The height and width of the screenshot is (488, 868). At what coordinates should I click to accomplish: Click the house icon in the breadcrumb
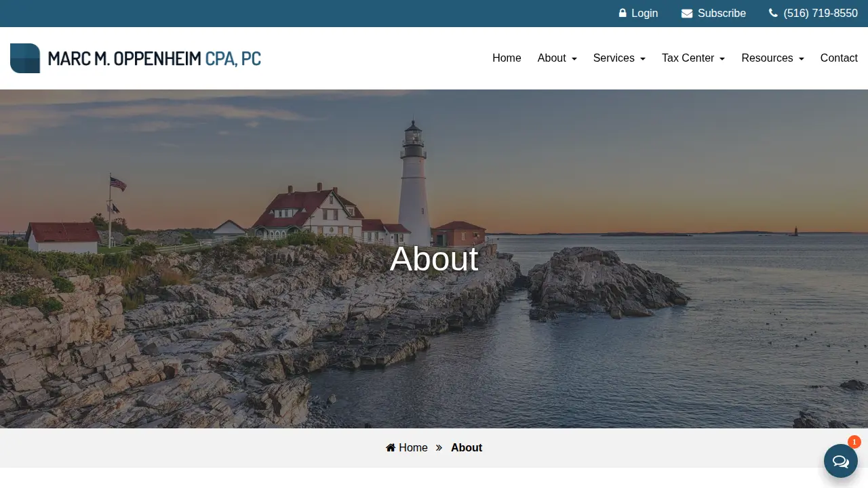coord(391,447)
